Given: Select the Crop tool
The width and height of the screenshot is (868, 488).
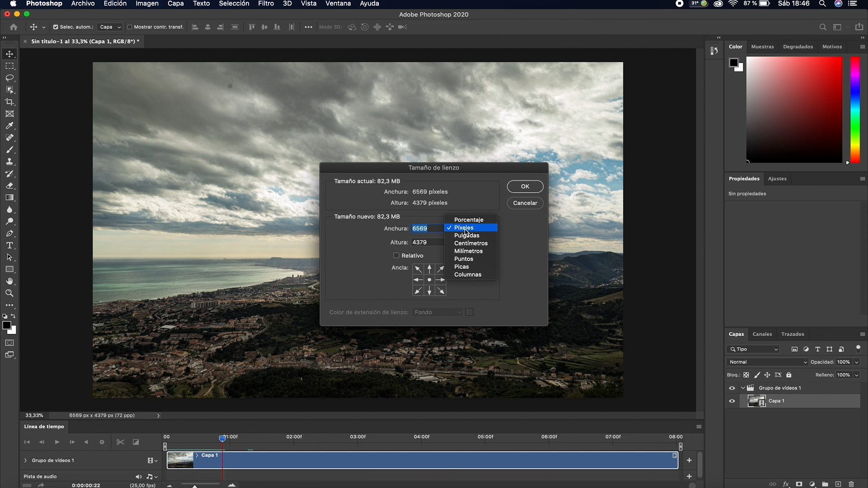Looking at the screenshot, I should (9, 102).
